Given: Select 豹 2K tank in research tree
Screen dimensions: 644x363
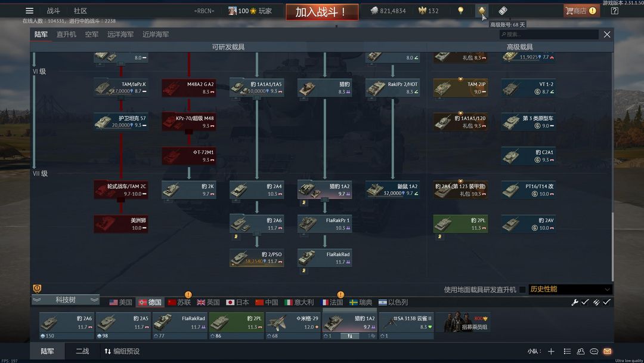Looking at the screenshot, I should pos(189,190).
